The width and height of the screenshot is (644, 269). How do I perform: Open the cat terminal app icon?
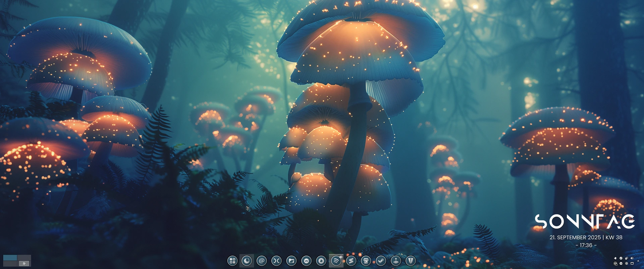[366, 261]
